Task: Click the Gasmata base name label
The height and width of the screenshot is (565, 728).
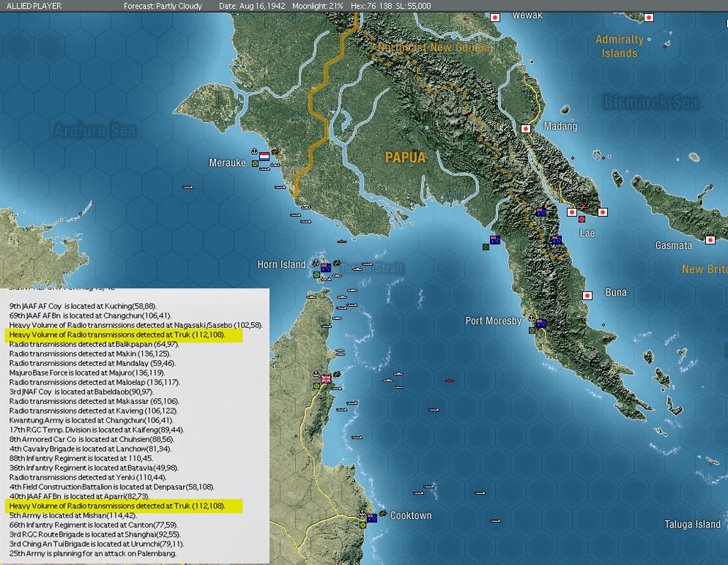Action: pyautogui.click(x=673, y=245)
